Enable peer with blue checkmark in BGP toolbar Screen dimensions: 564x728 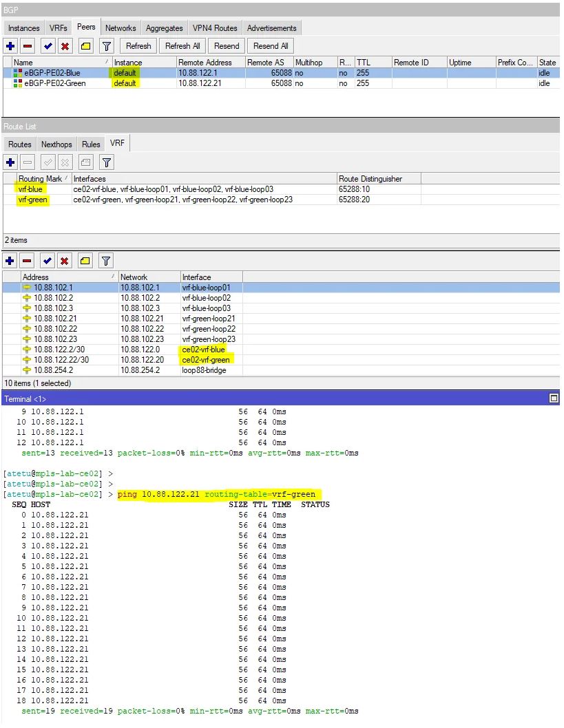(48, 46)
